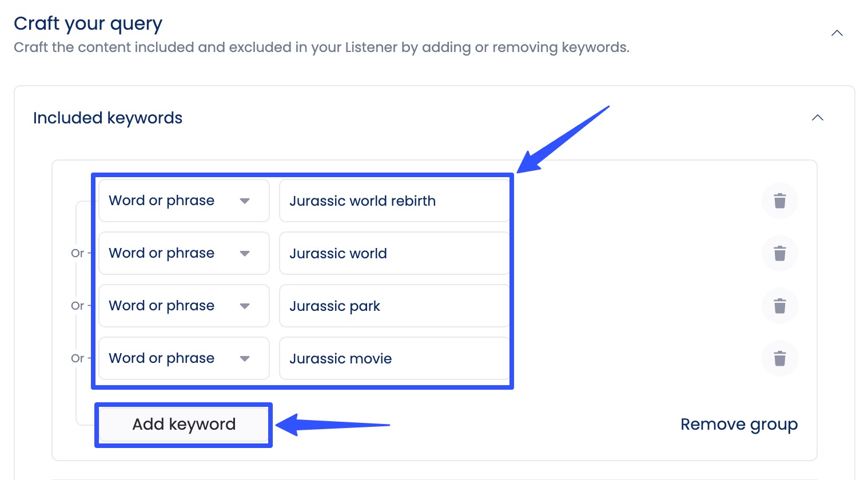This screenshot has width=868, height=480.
Task: Delete the Jurassic world keyword
Action: click(x=779, y=253)
